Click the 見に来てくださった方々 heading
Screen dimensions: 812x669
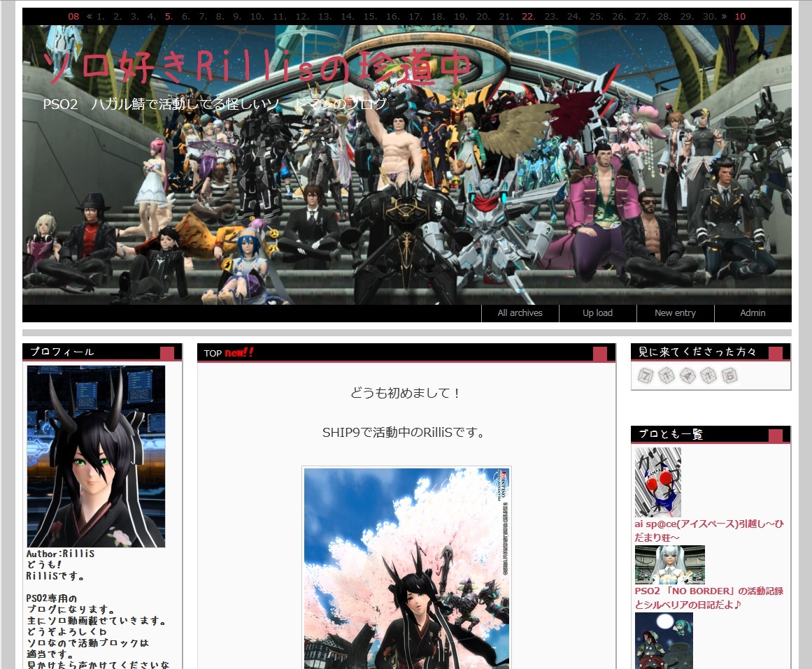click(697, 352)
